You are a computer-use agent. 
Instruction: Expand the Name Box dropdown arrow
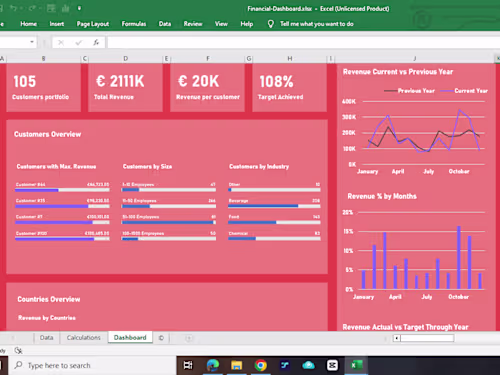(x=32, y=42)
